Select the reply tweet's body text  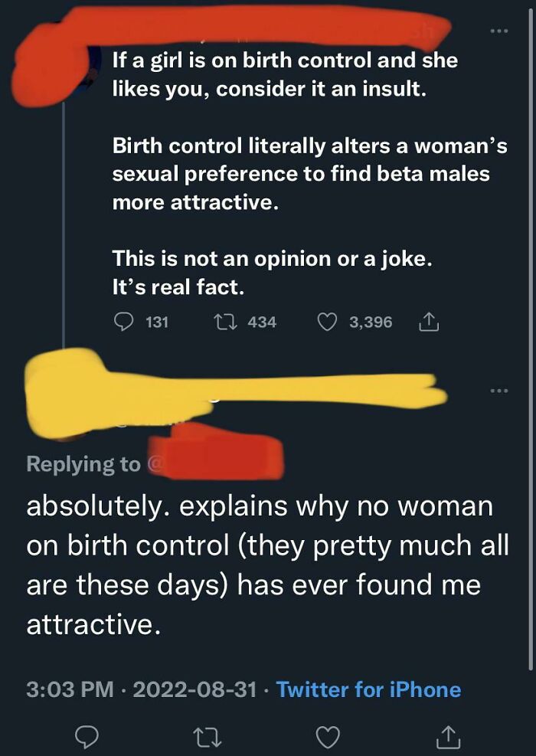tap(260, 559)
